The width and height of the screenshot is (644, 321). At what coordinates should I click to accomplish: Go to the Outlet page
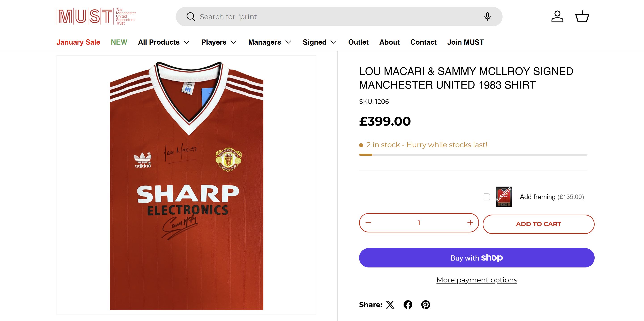click(358, 42)
